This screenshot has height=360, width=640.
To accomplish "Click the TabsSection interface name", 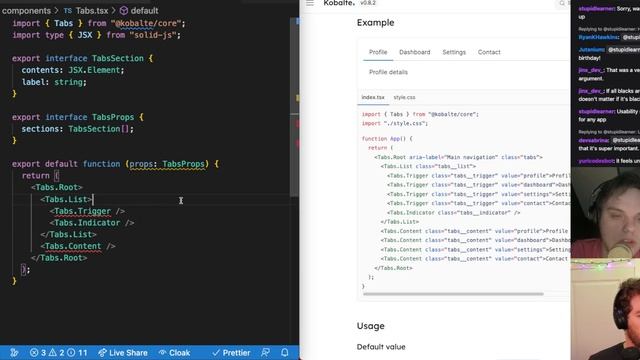I will 118,58.
